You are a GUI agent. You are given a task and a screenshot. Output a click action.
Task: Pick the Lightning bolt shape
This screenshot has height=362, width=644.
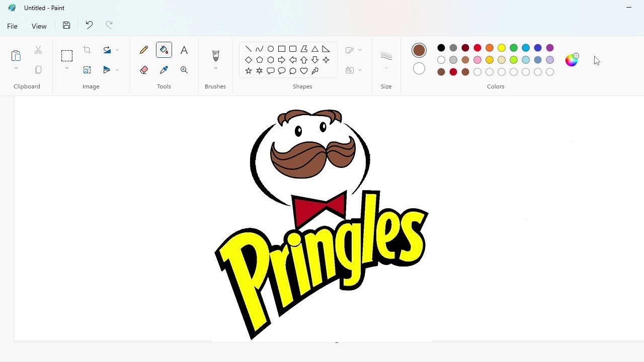315,71
